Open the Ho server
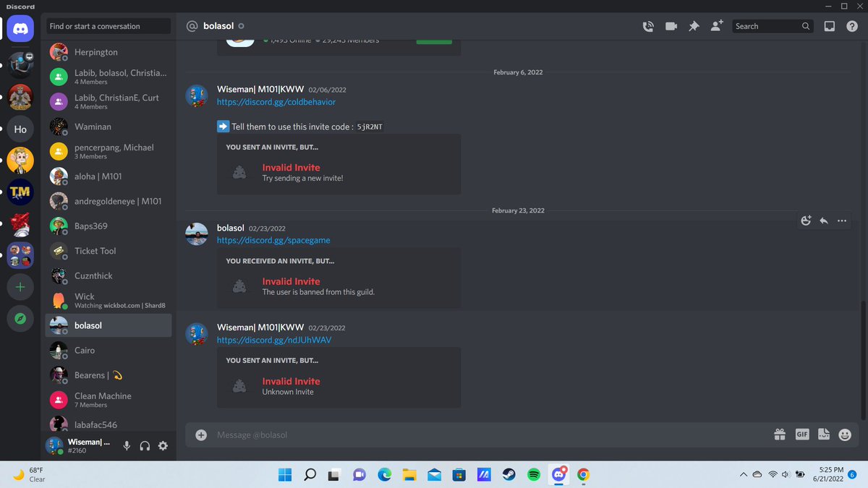Viewport: 868px width, 488px height. [20, 129]
